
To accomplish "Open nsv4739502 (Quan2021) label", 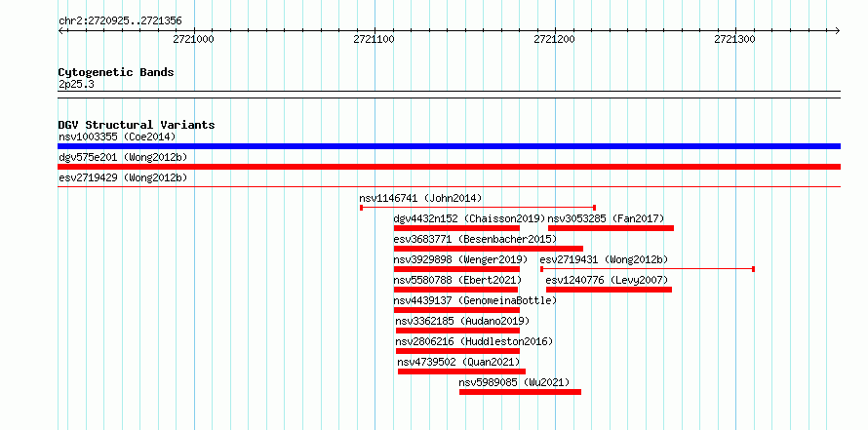I will pos(459,362).
